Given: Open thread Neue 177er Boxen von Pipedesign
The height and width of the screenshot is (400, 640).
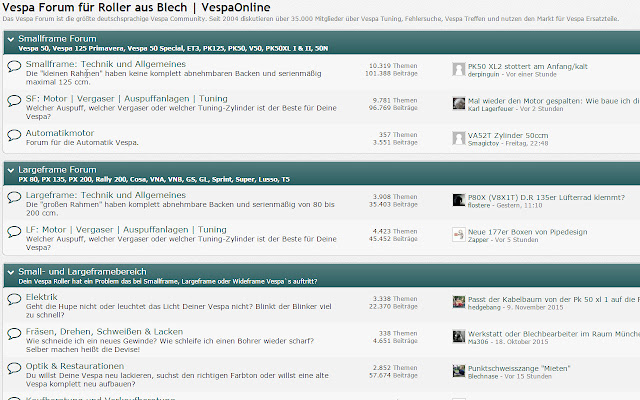Looking at the screenshot, I should click(527, 232).
